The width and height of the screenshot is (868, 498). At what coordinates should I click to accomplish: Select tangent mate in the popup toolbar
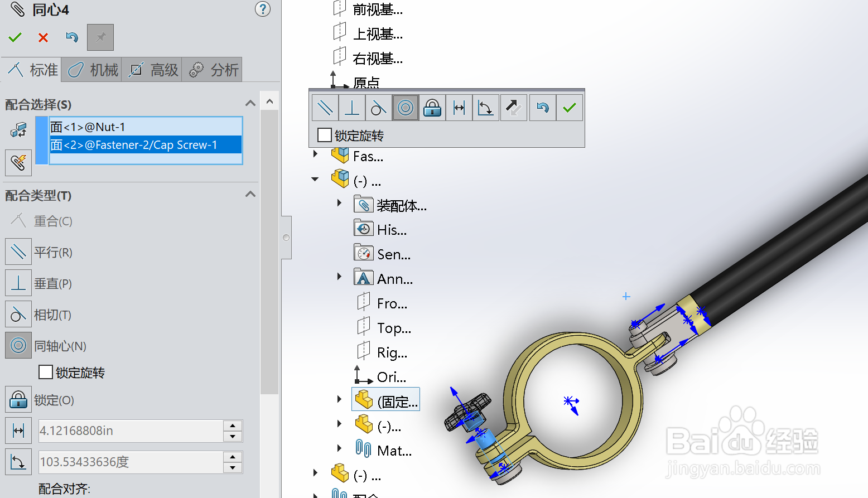click(379, 108)
